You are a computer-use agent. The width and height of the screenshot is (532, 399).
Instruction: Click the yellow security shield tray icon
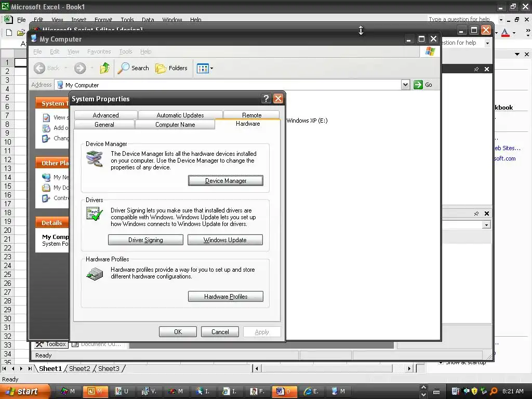474,391
